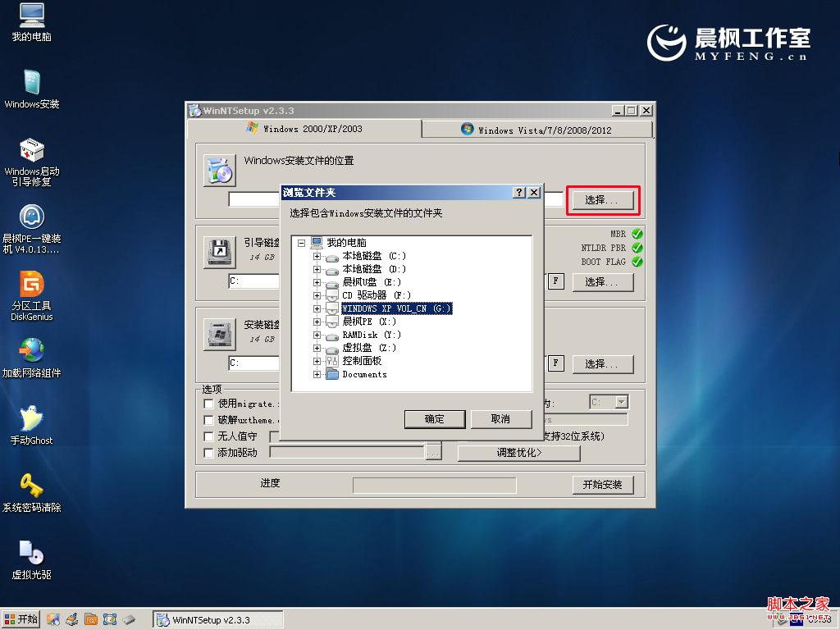Viewport: 840px width, 630px height.
Task: Click the install drive C: input field
Action: tap(254, 363)
